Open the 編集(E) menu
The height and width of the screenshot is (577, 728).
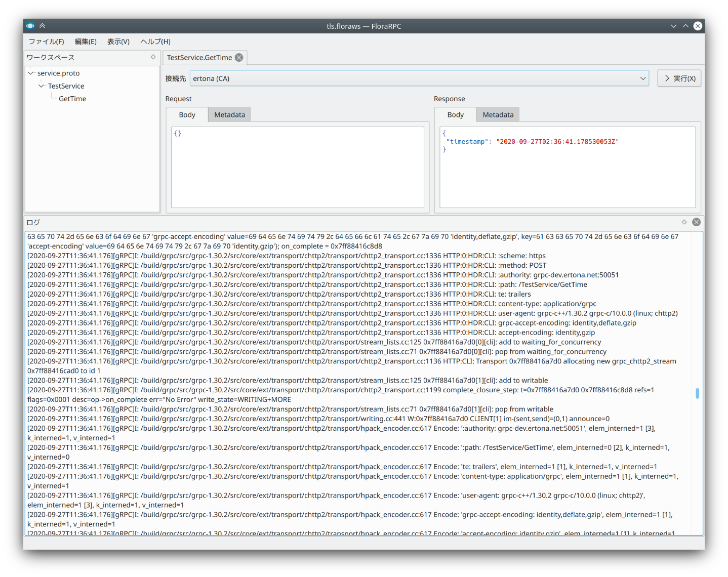point(86,42)
